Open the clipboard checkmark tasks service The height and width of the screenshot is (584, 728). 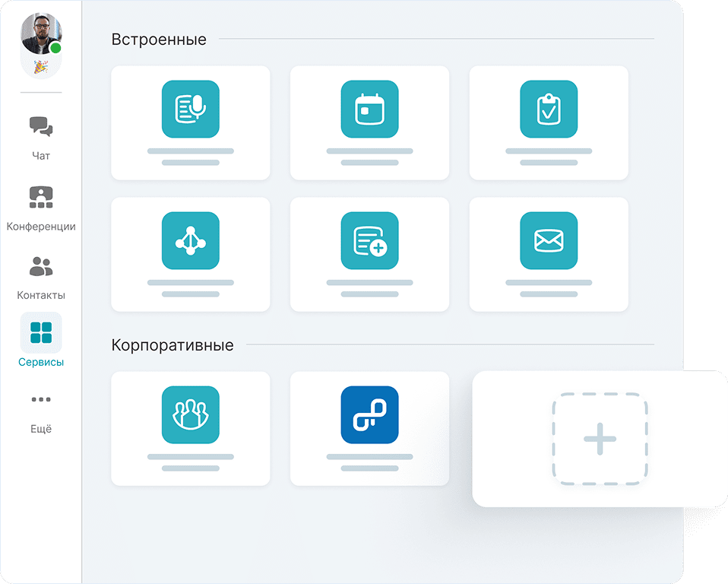(x=549, y=109)
